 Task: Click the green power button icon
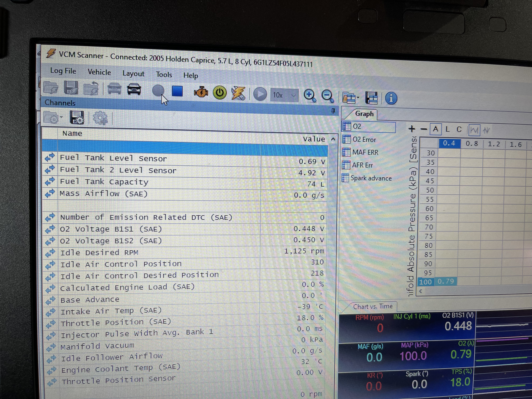click(220, 93)
